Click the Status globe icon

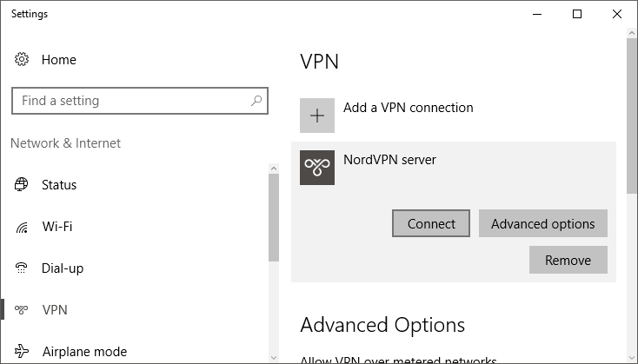21,185
